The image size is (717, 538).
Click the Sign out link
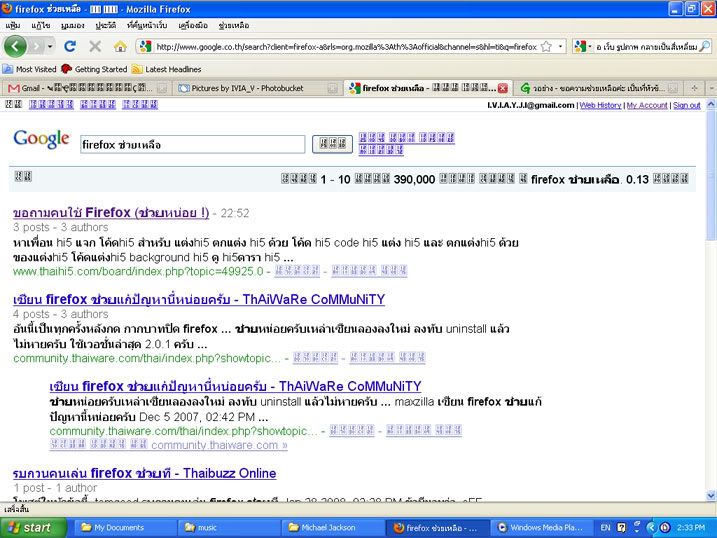point(686,105)
